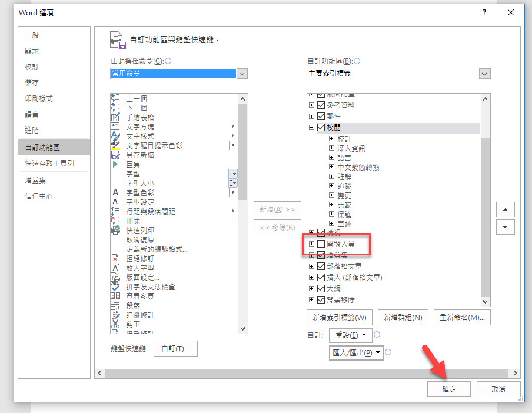Click info icon beside 由此選擇命令
This screenshot has height=413, width=532.
tap(168, 61)
